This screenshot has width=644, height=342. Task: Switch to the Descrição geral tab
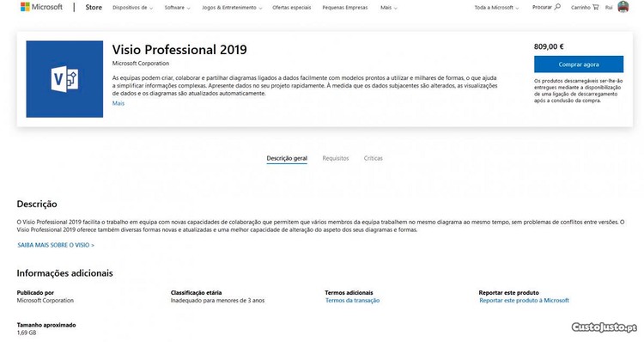(287, 158)
